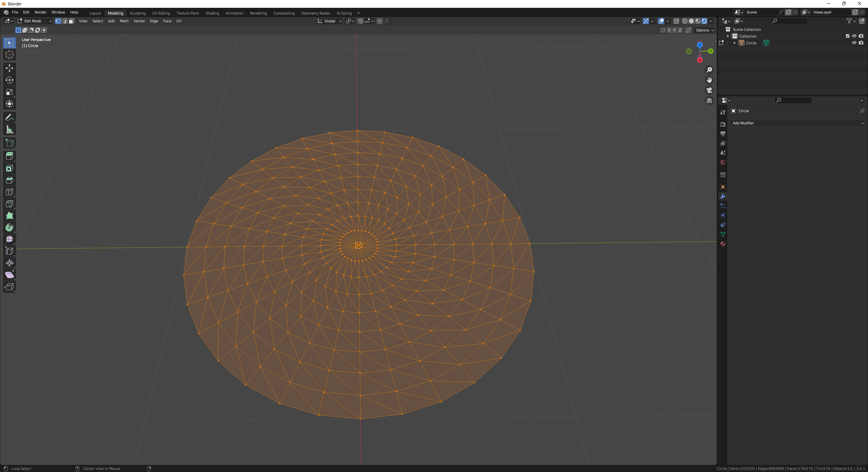The image size is (868, 472).
Task: Switch to the UV Editing workspace tab
Action: (161, 13)
